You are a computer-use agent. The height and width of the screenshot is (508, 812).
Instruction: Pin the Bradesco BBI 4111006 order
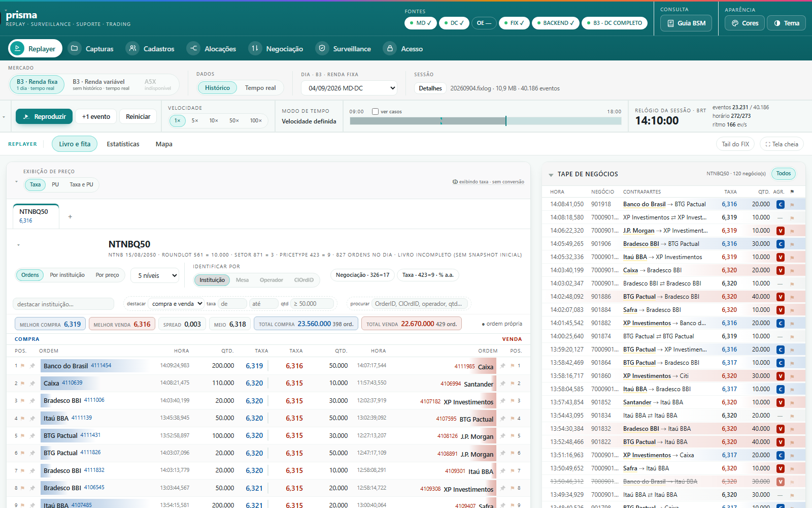click(x=32, y=401)
